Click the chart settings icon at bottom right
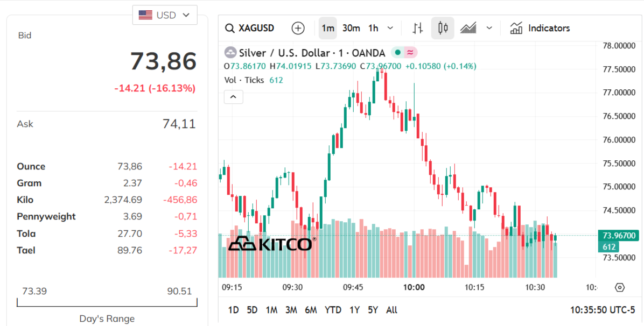Image resolution: width=644 pixels, height=326 pixels. [x=620, y=288]
